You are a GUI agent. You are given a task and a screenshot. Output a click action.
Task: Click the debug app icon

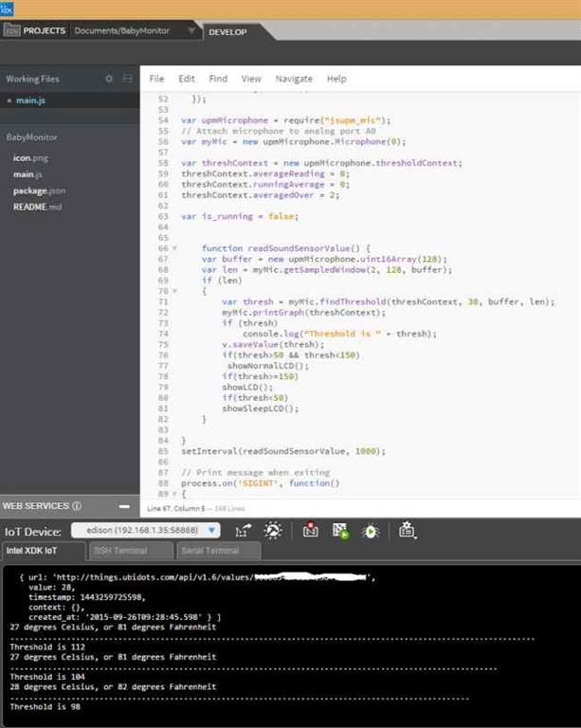pos(371,531)
